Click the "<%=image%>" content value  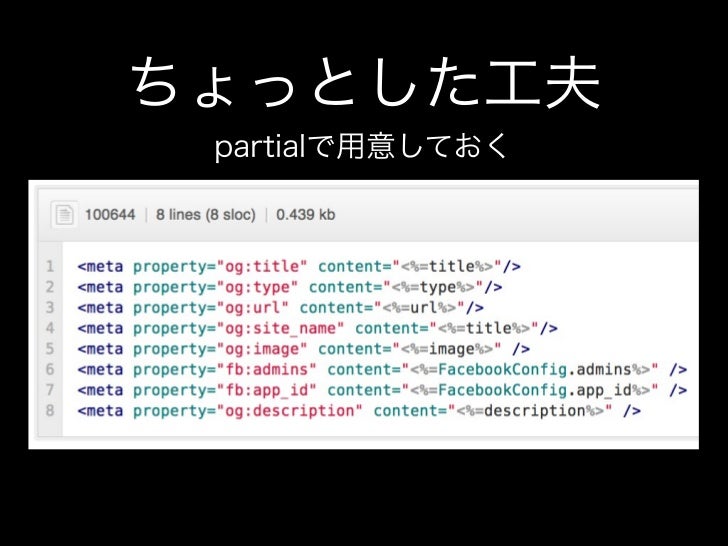(x=447, y=349)
